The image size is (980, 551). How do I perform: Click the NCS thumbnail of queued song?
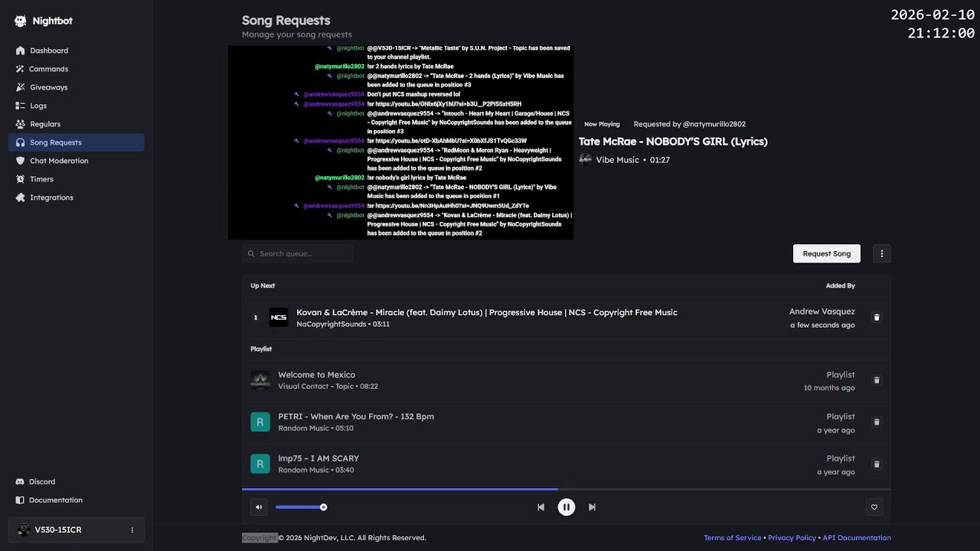279,317
